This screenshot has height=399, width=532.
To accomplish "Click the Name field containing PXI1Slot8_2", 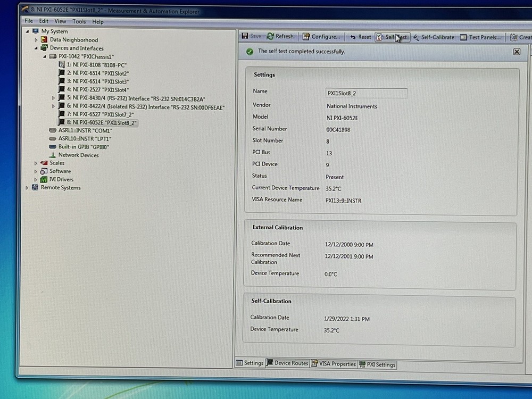I will click(x=366, y=93).
